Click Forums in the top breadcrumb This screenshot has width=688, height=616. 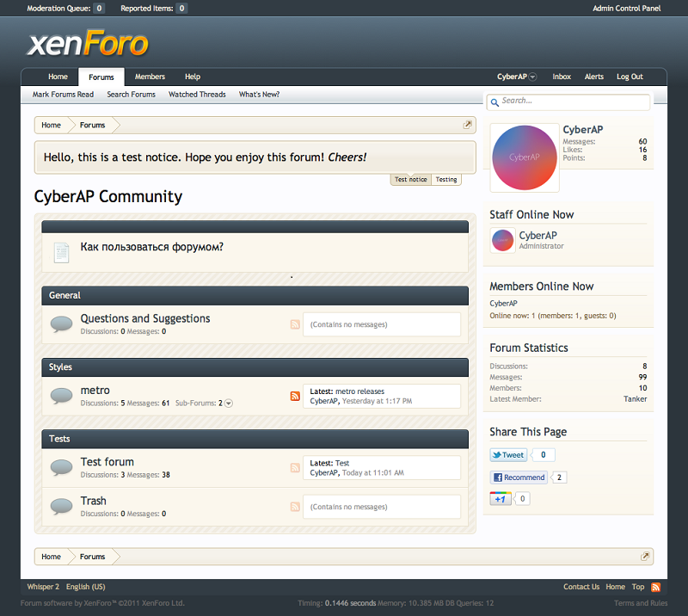(x=92, y=125)
